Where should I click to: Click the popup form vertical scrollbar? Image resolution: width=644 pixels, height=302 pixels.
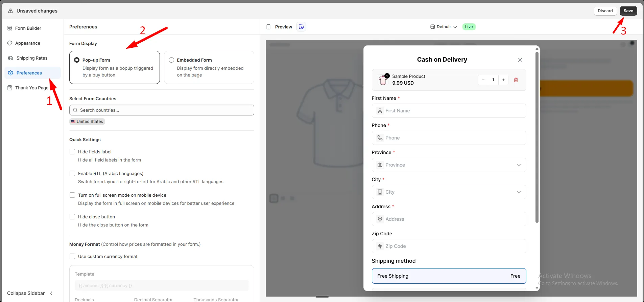point(537,137)
